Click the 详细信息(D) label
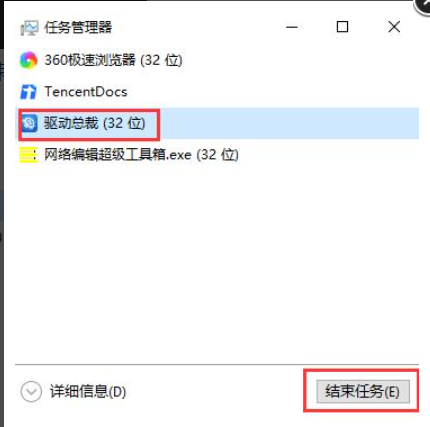430x427 pixels. point(88,391)
